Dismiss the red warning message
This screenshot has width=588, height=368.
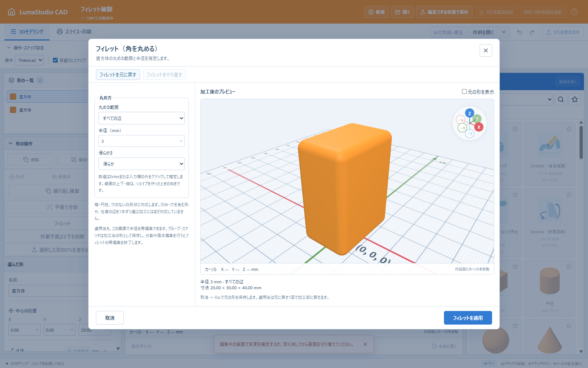click(365, 344)
